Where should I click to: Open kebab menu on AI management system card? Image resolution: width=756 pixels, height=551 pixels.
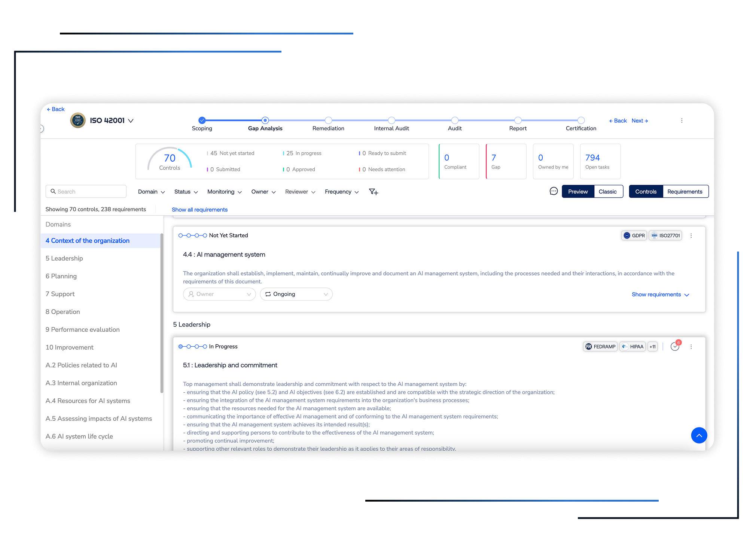pos(691,236)
